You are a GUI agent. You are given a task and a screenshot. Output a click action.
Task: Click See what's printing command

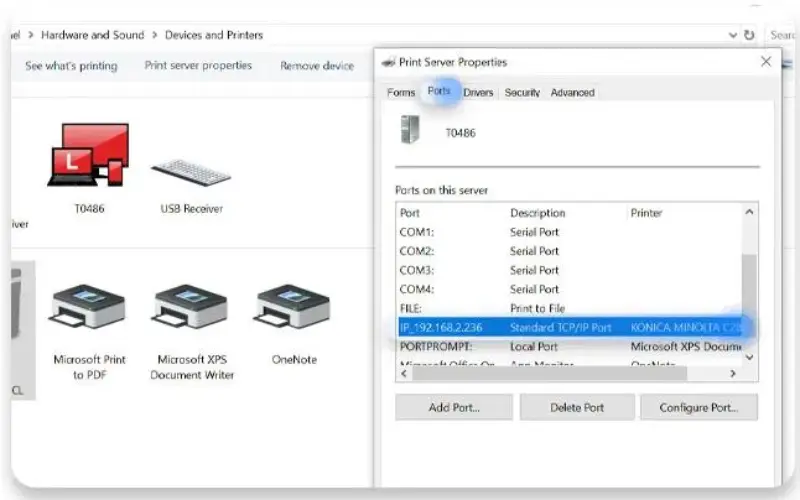[x=71, y=66]
